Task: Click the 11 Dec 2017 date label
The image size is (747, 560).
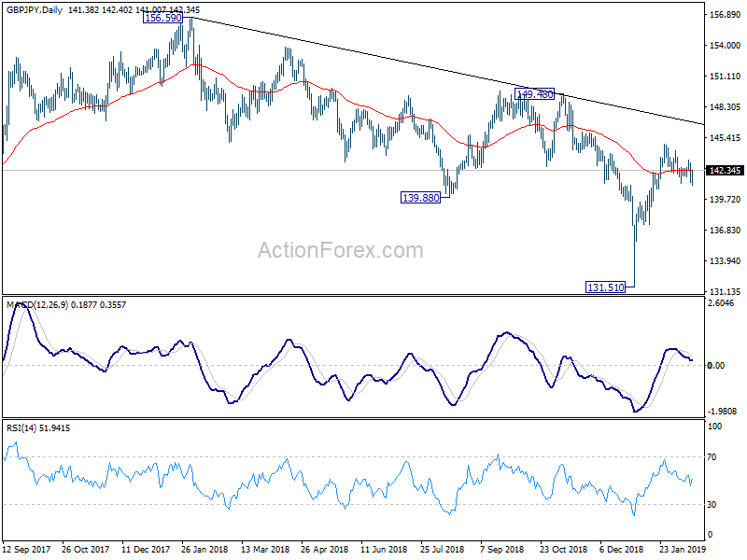Action: (x=146, y=549)
